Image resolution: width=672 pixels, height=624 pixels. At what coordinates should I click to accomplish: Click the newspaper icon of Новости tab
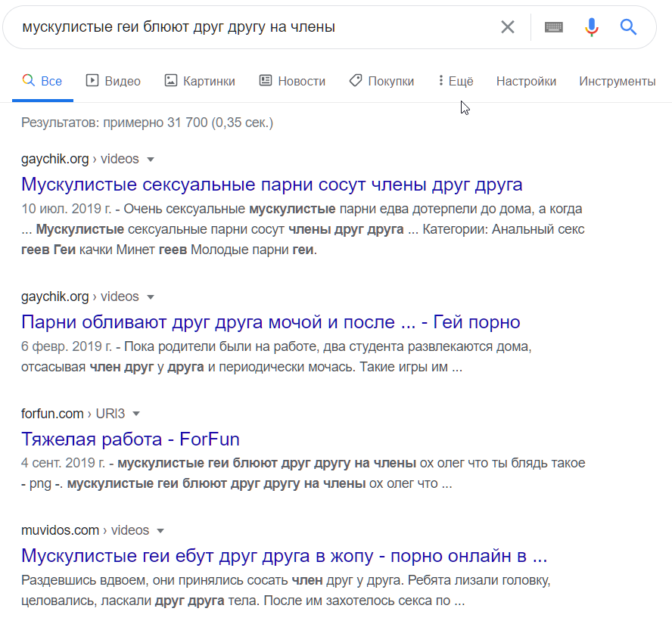[265, 81]
